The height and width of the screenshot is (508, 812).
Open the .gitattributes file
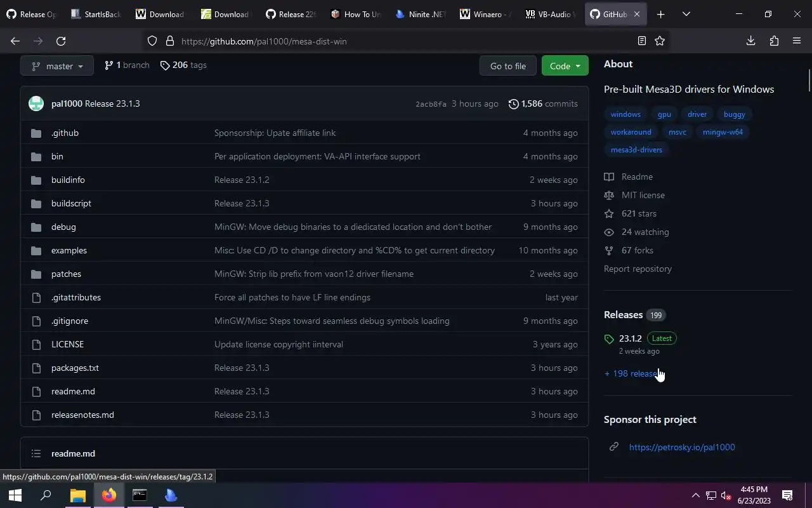pos(76,297)
